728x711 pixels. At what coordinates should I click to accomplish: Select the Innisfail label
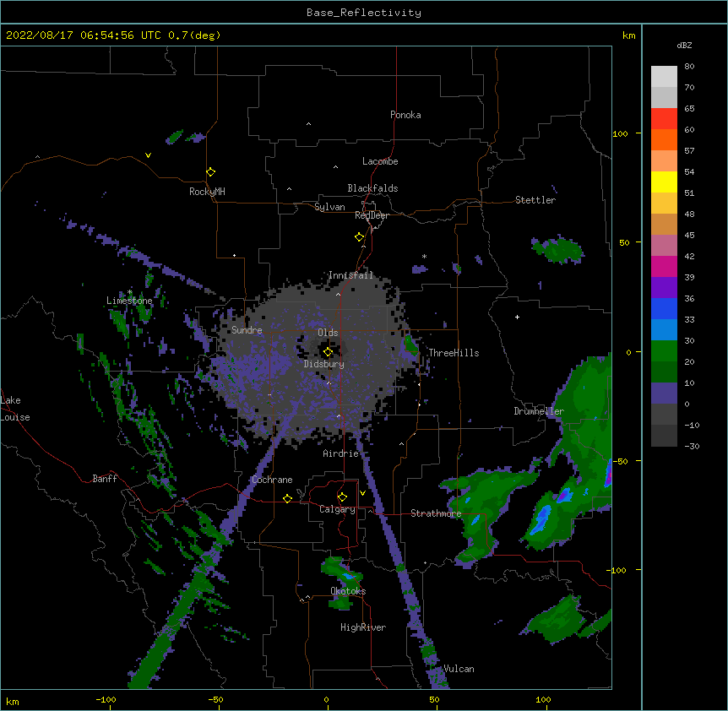pyautogui.click(x=350, y=275)
